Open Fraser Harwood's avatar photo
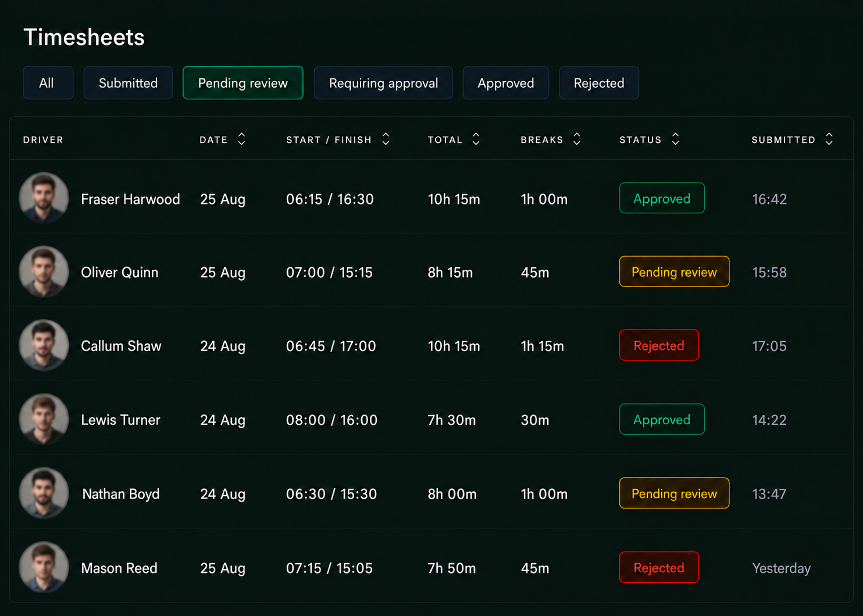This screenshot has height=616, width=863. coord(44,198)
